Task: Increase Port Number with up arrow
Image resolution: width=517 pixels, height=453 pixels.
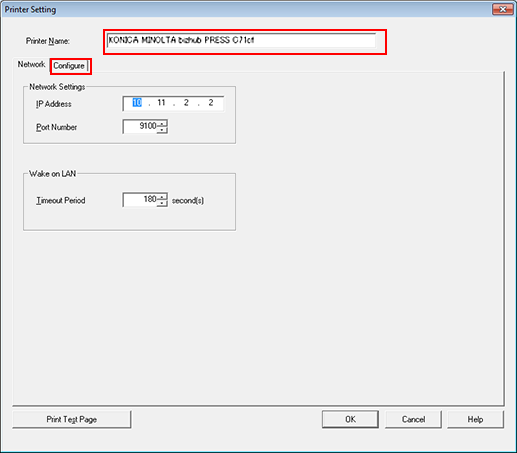Action: point(162,123)
